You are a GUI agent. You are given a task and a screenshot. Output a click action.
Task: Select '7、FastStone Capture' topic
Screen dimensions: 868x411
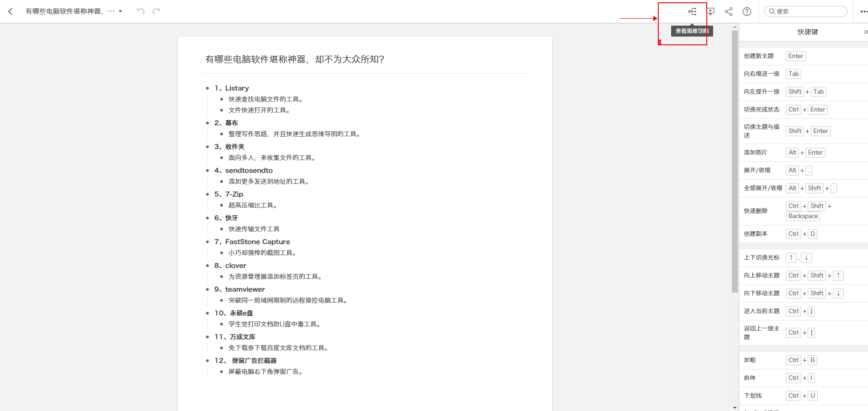click(252, 242)
